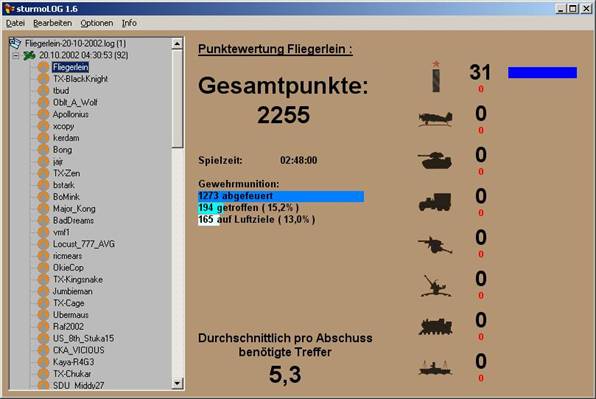Click the blue 1273 abgefeuert bar
The height and width of the screenshot is (399, 596).
point(281,196)
